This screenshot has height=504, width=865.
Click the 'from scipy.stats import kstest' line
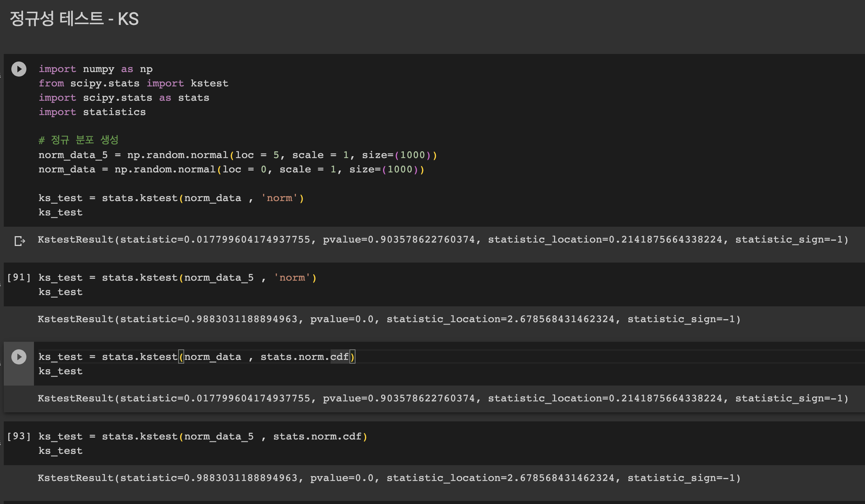click(x=133, y=83)
